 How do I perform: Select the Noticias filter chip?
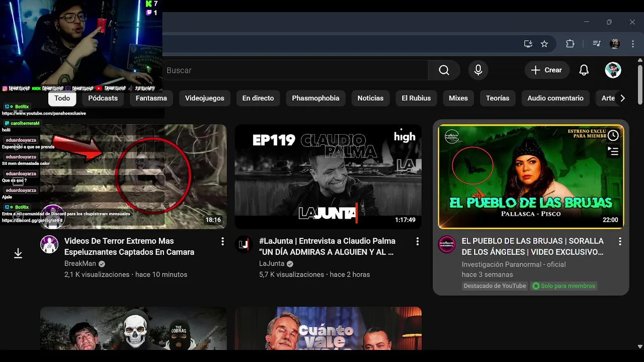[x=370, y=98]
